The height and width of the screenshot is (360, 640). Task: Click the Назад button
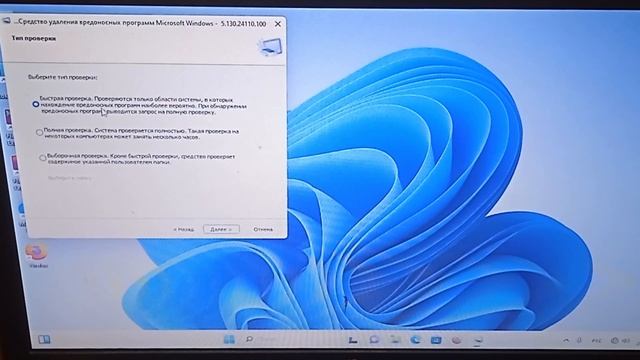(183, 229)
